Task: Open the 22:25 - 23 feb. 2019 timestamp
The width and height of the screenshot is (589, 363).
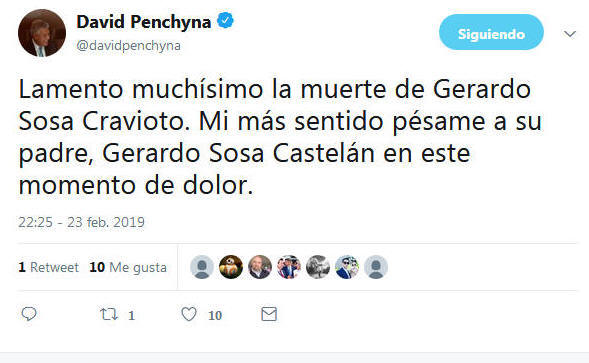Action: [x=81, y=222]
